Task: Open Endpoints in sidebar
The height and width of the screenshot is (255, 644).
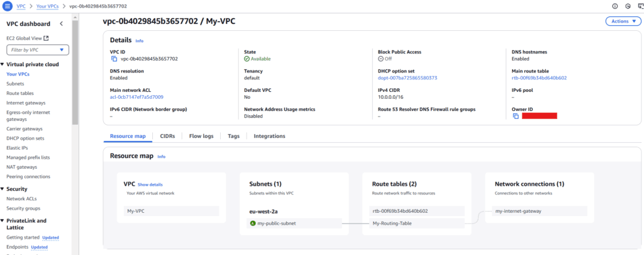Action: pos(18,247)
